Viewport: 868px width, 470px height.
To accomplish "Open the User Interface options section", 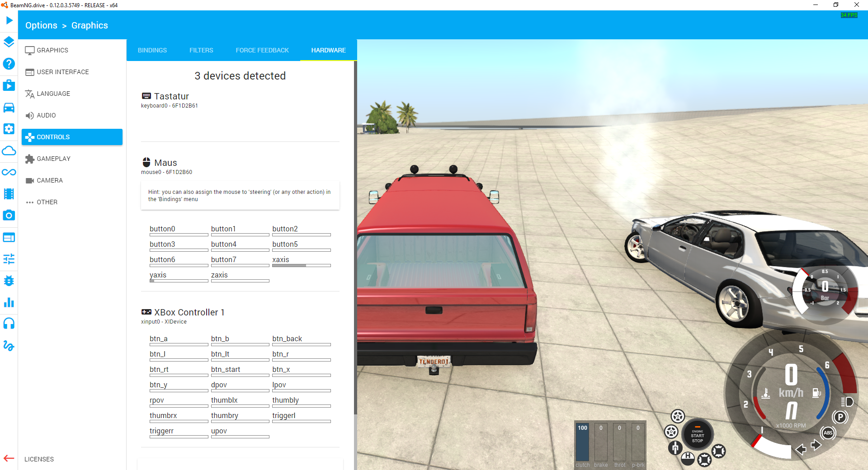I will pos(72,72).
